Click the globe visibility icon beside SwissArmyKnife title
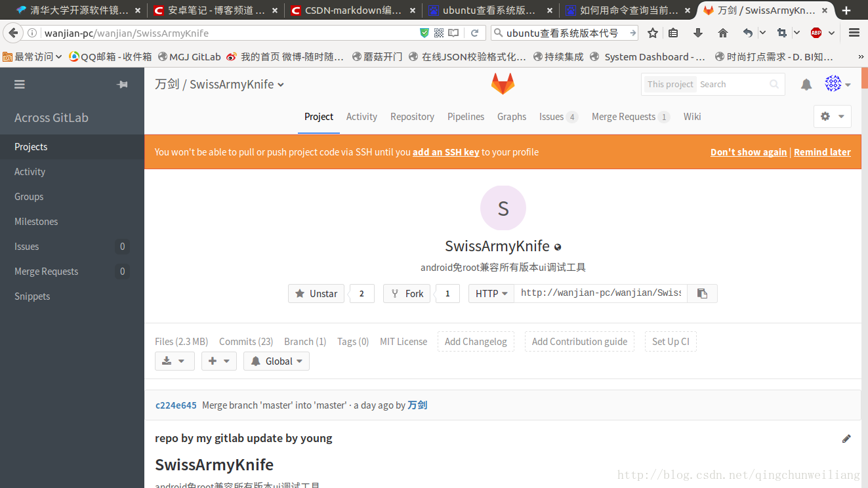868x488 pixels. [x=558, y=247]
